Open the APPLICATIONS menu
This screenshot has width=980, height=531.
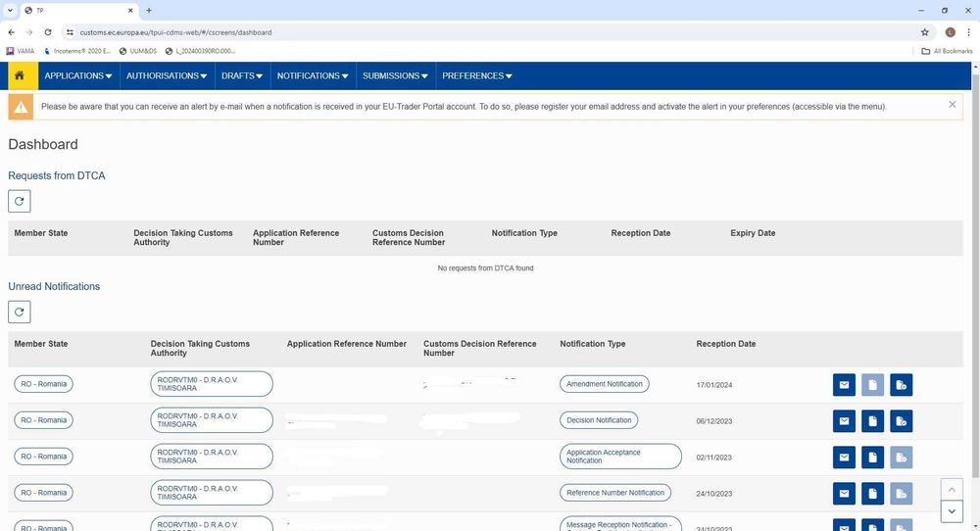(x=78, y=75)
